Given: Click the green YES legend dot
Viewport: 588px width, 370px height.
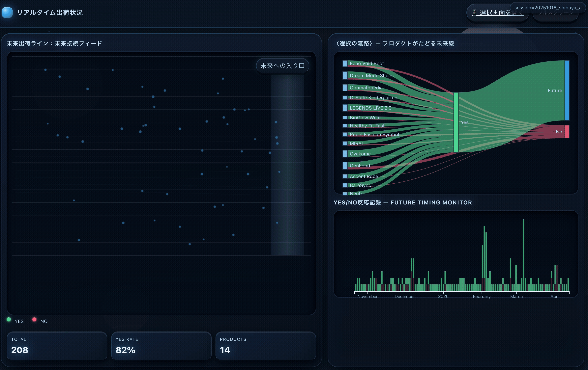Looking at the screenshot, I should coord(9,319).
